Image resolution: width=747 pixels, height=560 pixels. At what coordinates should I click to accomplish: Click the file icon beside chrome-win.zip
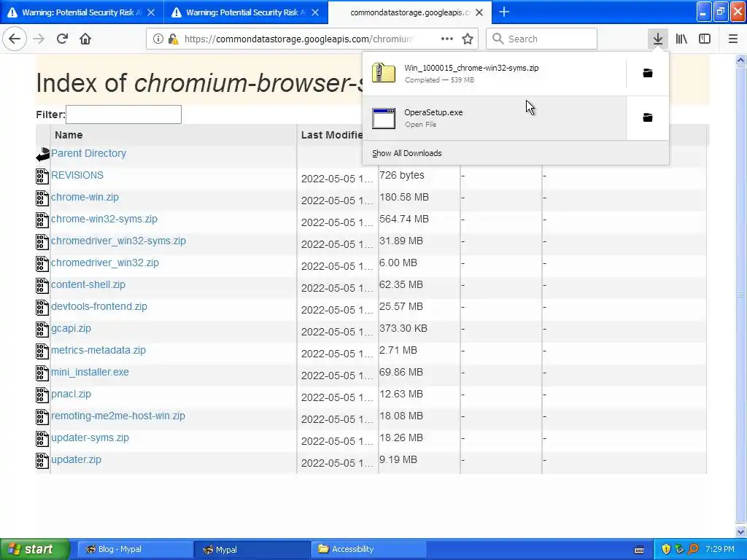42,198
